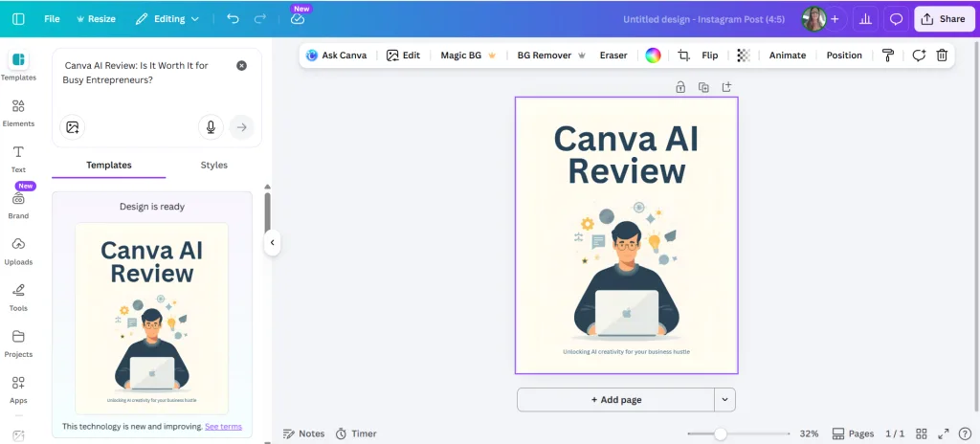Click Animate in the toolbar

click(788, 55)
